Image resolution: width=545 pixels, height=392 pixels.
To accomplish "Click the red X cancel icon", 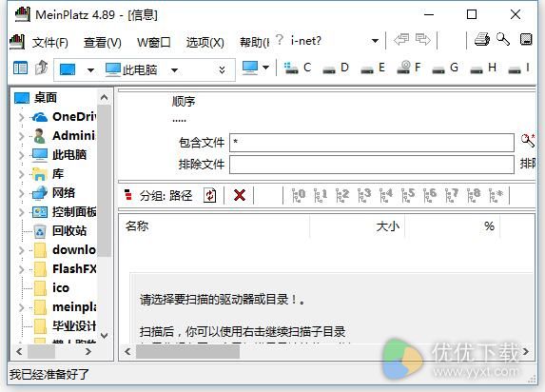I will pyautogui.click(x=240, y=195).
